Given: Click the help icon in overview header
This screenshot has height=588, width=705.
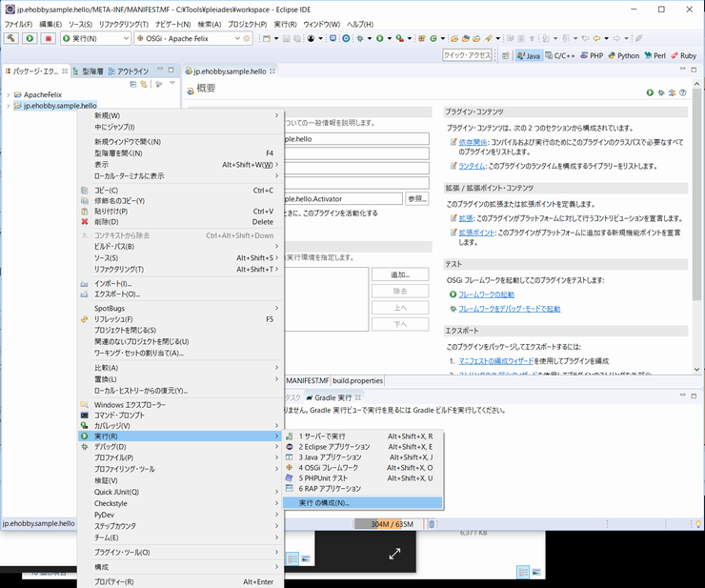Looking at the screenshot, I should coord(683,92).
